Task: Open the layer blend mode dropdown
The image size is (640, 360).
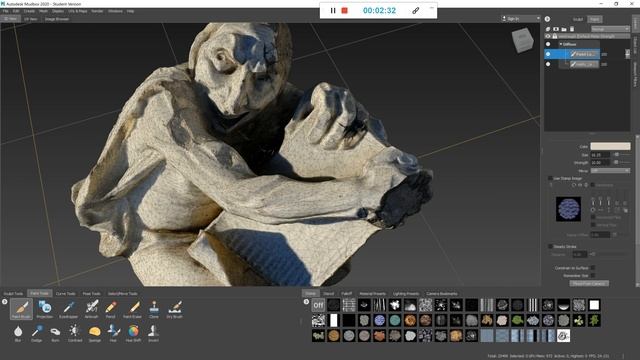Action: 610,29
